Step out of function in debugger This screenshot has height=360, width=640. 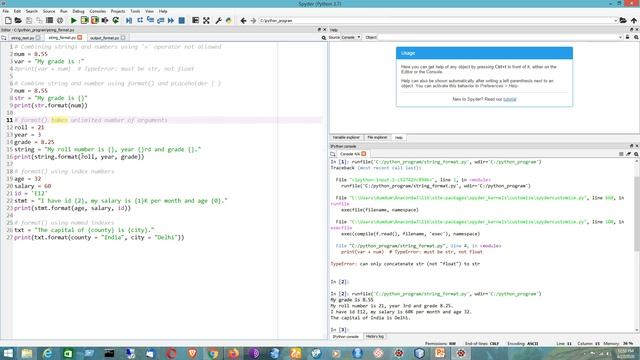160,20
